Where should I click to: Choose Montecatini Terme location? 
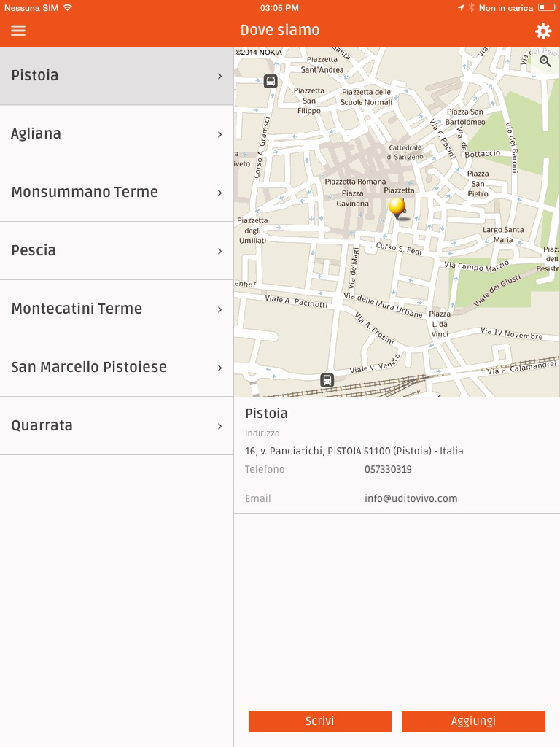117,309
